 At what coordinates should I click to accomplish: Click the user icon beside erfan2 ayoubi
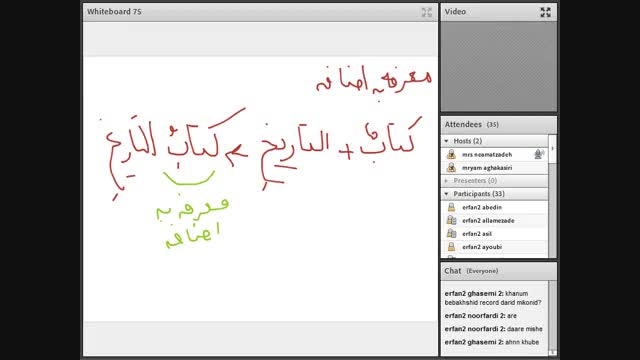tap(451, 247)
